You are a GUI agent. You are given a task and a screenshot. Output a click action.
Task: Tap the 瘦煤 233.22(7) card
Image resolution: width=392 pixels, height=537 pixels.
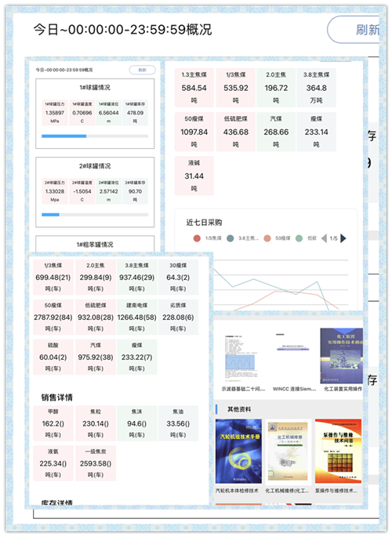coord(136,357)
